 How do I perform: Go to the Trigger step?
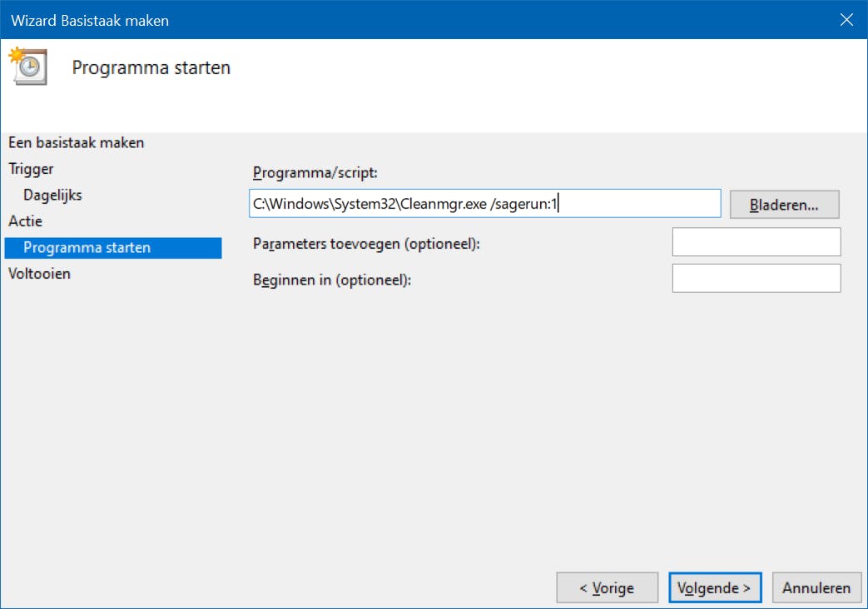click(x=31, y=169)
